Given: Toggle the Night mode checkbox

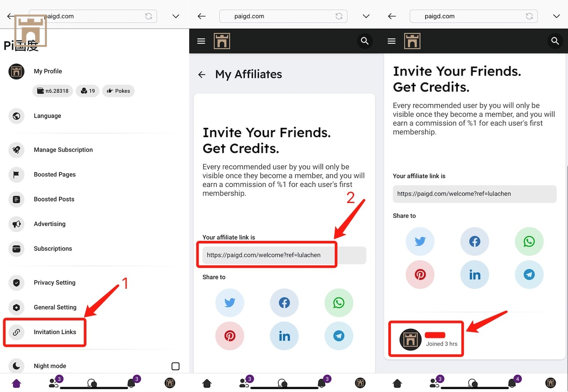Looking at the screenshot, I should click(175, 366).
